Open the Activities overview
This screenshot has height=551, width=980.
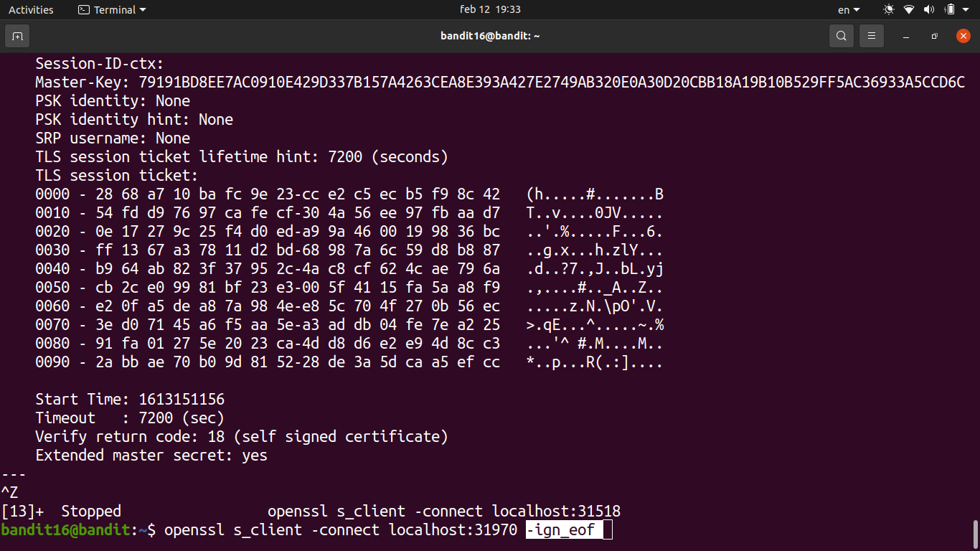(31, 10)
